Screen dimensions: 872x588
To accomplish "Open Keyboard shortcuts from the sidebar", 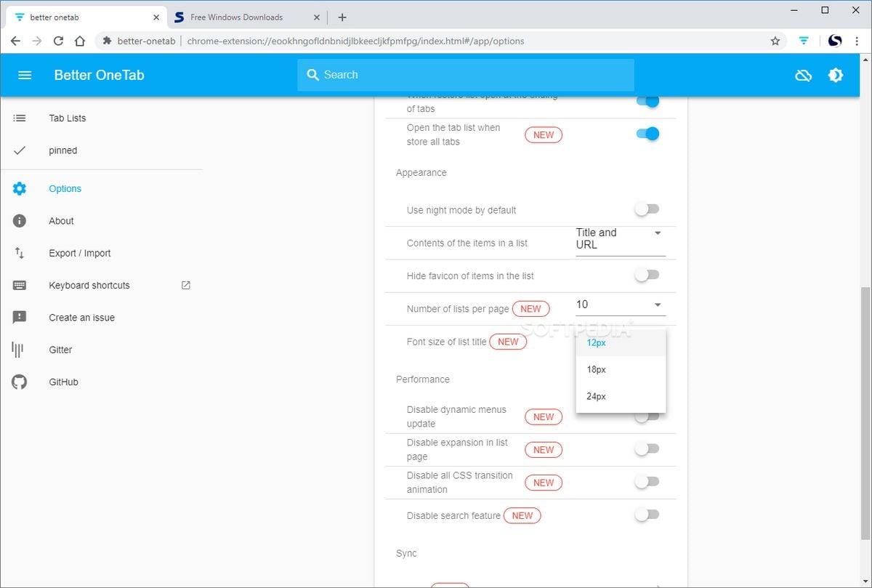I will [101, 286].
